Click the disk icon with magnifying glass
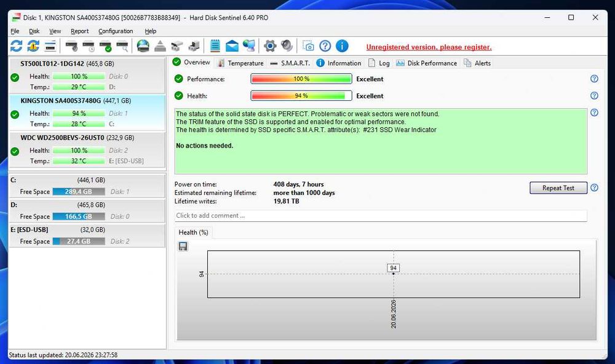Viewport: 615px width, 364px height. click(123, 46)
